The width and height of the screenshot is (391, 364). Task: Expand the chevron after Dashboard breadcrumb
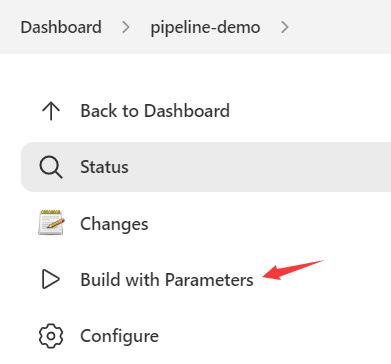click(126, 27)
